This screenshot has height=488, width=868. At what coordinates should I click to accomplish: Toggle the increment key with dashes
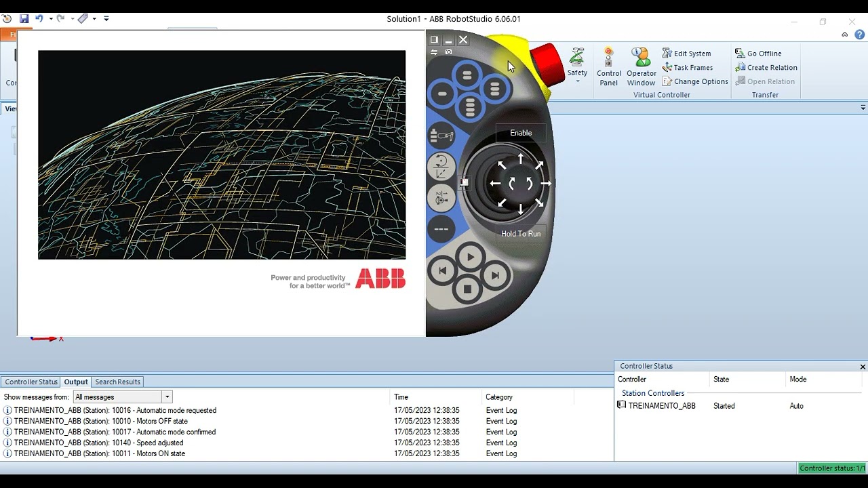[x=441, y=229]
